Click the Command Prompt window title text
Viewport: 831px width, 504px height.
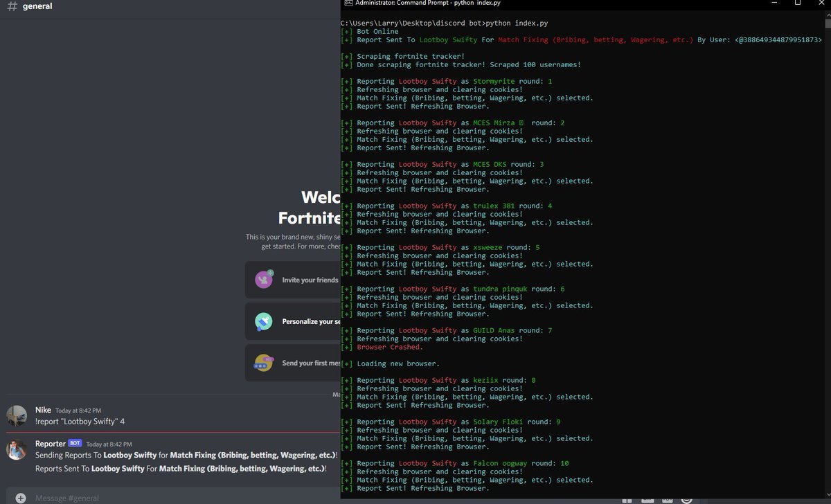[x=428, y=3]
